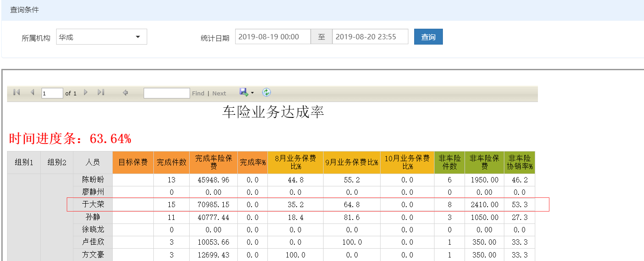Click the 查询 search button

pos(428,37)
